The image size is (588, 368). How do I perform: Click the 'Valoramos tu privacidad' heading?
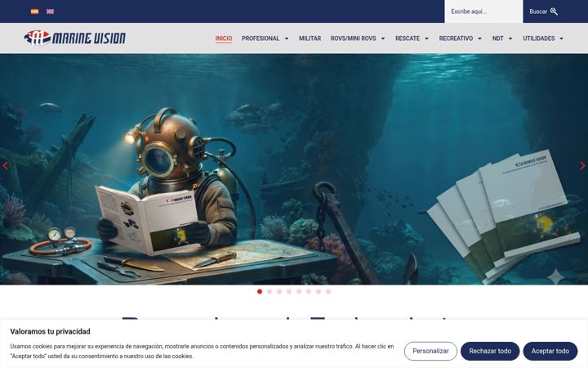(x=51, y=331)
